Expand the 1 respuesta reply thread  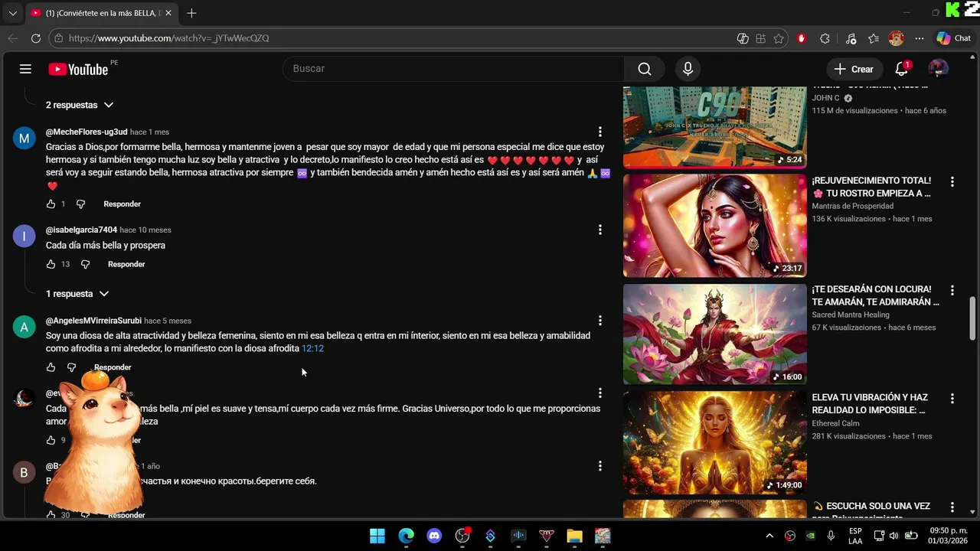coord(77,294)
